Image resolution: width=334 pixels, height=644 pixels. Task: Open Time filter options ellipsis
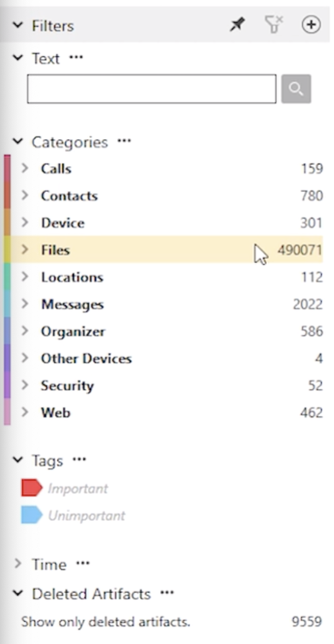82,564
